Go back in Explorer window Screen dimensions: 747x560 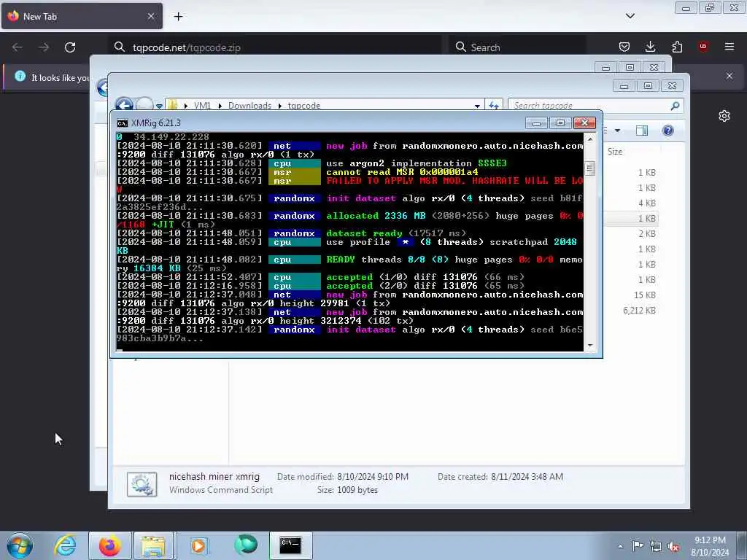point(124,105)
